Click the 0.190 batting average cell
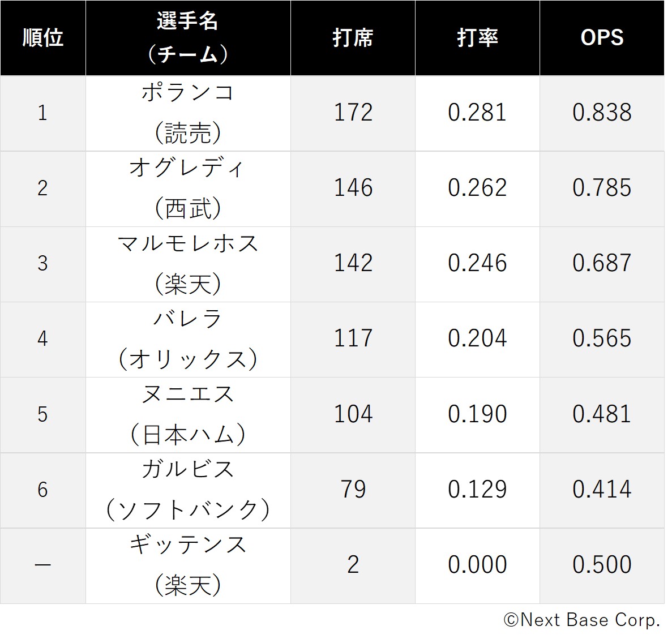 477,415
